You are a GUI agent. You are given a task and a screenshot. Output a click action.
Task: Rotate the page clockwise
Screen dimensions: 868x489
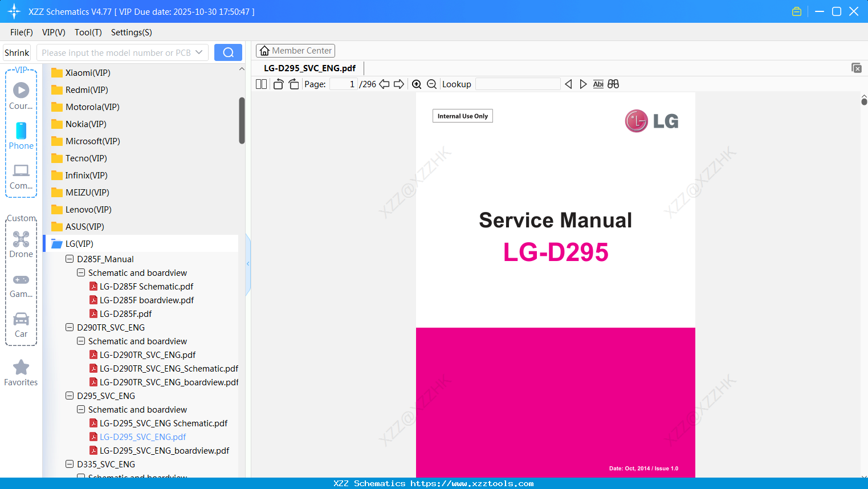click(294, 84)
